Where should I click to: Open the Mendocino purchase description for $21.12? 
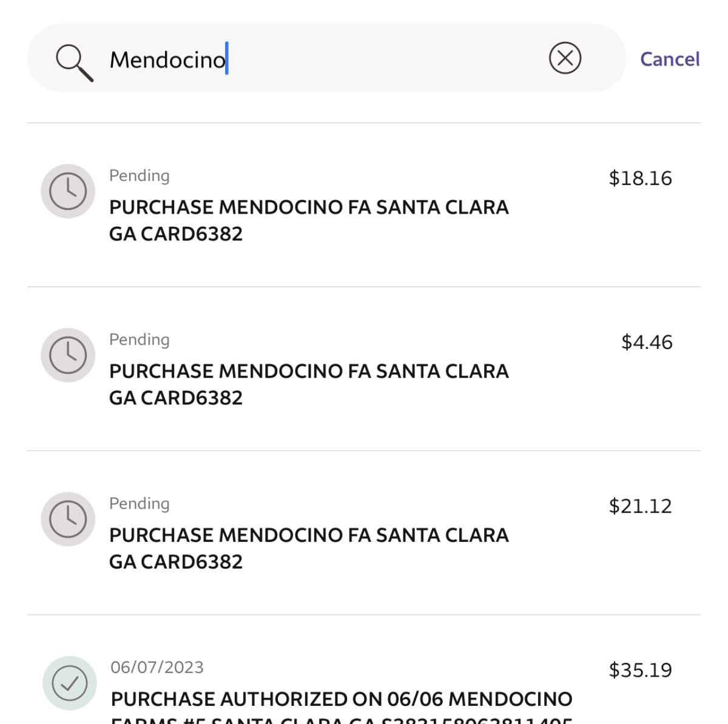309,548
